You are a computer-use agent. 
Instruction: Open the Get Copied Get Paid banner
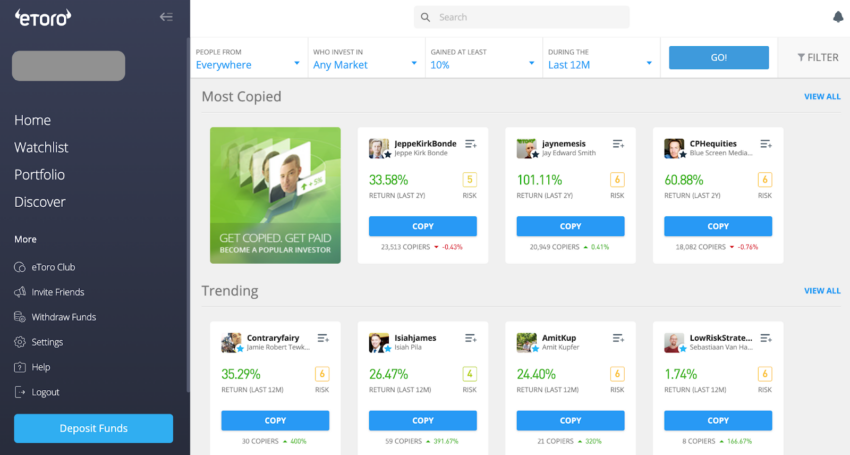click(x=275, y=195)
